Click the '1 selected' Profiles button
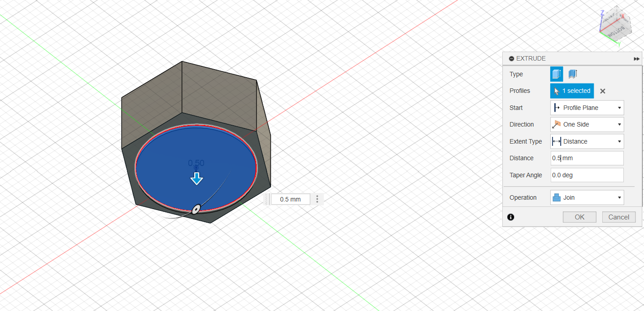This screenshot has height=311, width=644. [x=572, y=91]
